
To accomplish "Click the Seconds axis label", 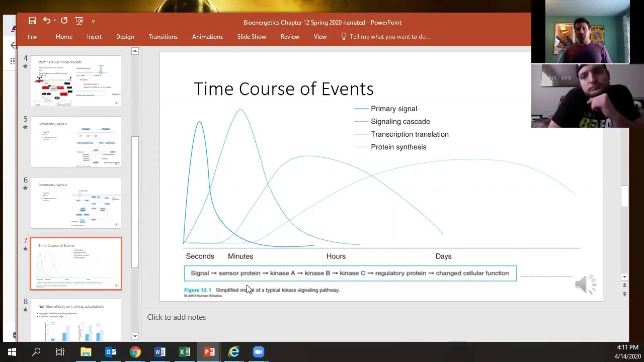I will [200, 256].
